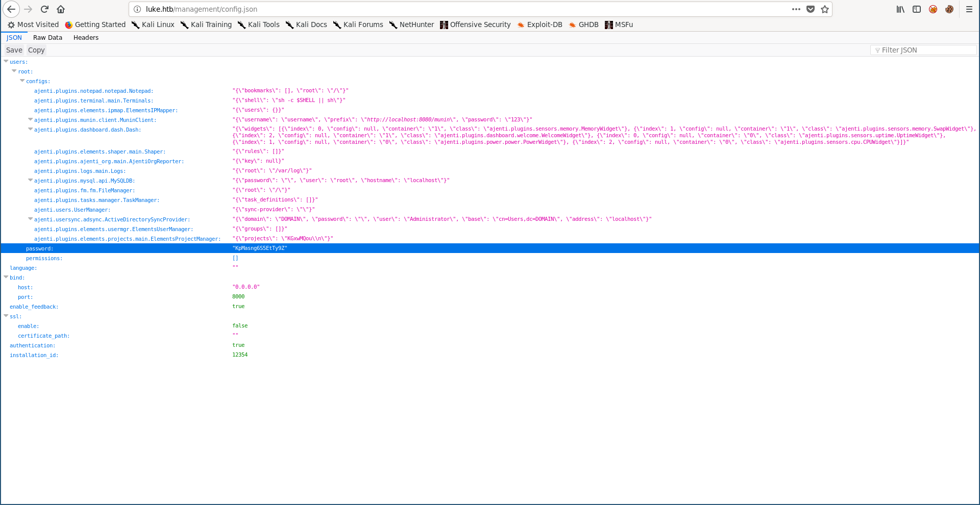Click the Save button
Viewport: 980px width, 505px height.
click(x=14, y=50)
